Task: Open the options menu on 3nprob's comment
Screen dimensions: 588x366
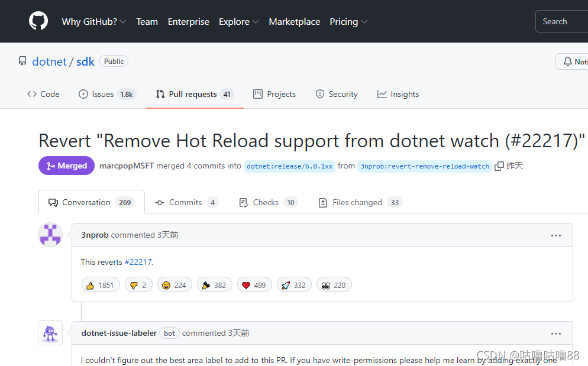Action: (555, 235)
